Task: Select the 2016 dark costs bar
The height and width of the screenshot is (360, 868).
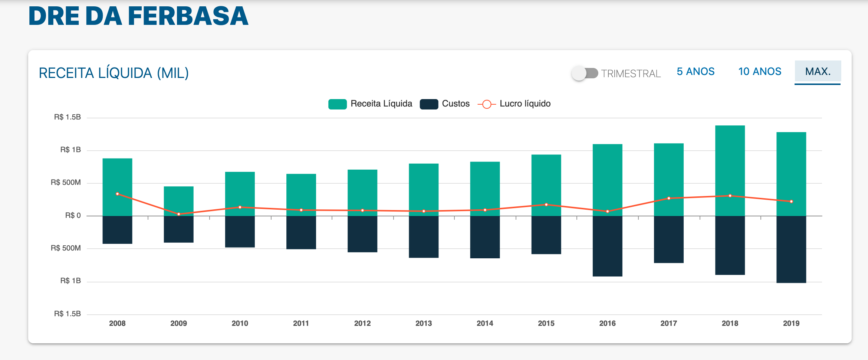Action: [608, 246]
